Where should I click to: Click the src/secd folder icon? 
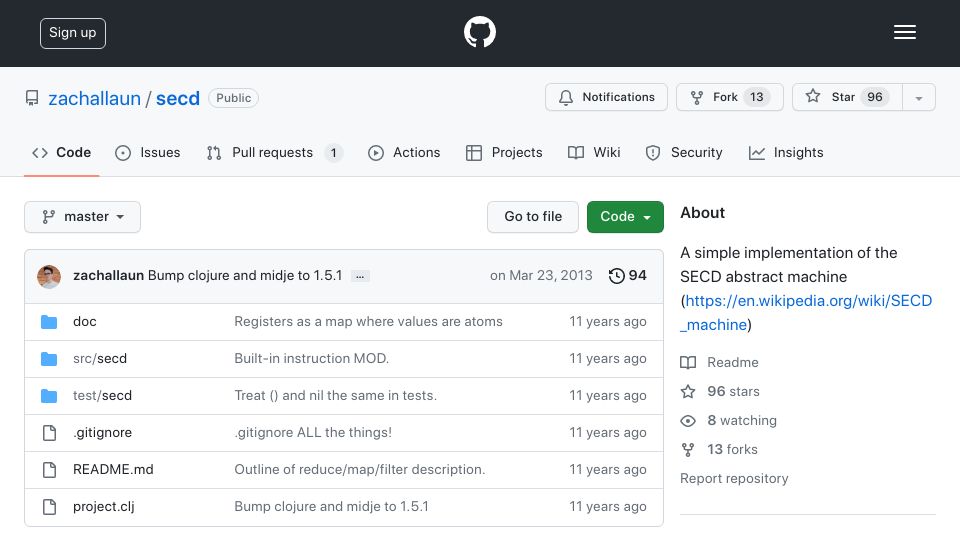pos(49,359)
